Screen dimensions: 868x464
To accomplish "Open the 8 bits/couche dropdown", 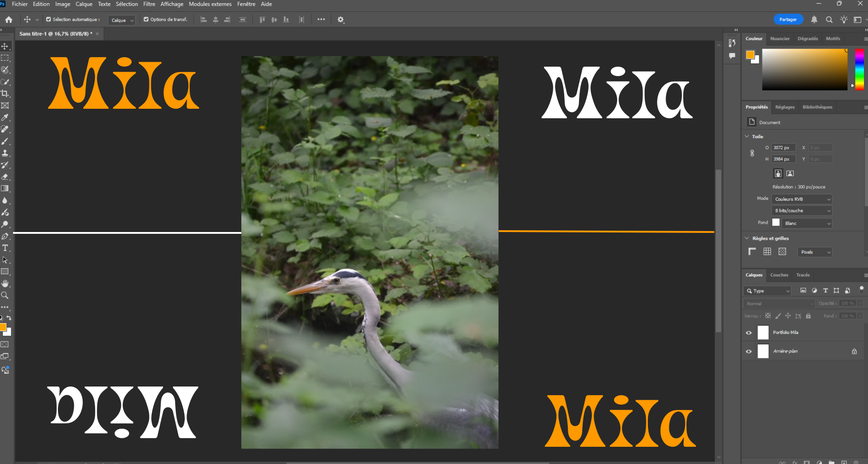I will pos(802,211).
